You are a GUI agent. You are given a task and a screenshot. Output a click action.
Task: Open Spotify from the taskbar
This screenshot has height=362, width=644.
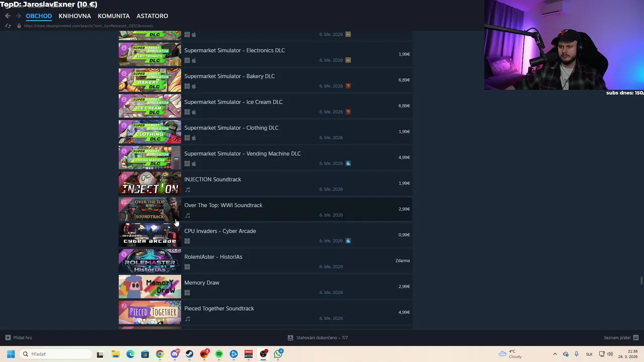click(219, 354)
